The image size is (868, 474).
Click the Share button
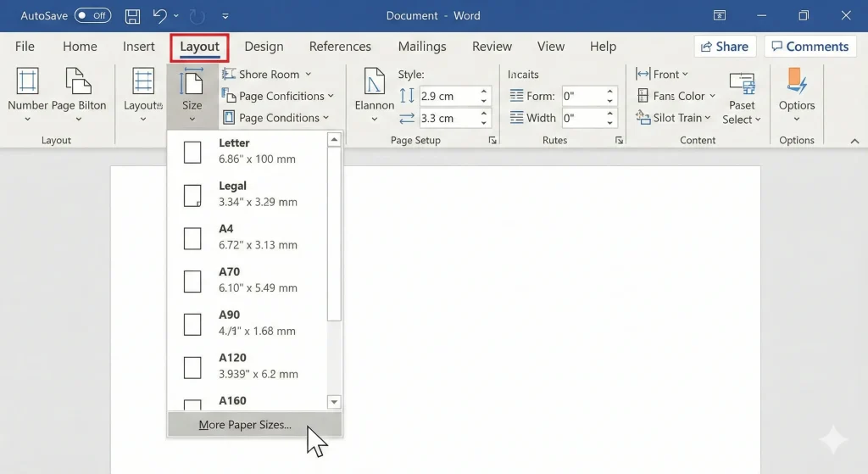725,47
